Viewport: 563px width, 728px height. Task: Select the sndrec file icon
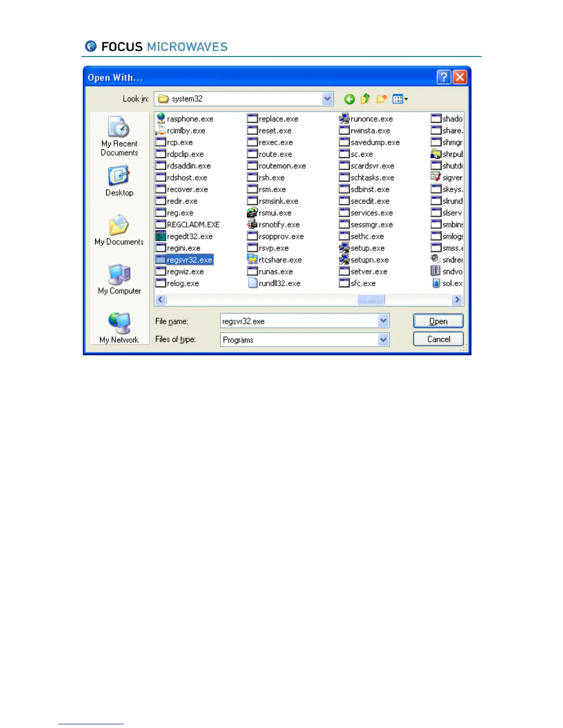coord(436,260)
